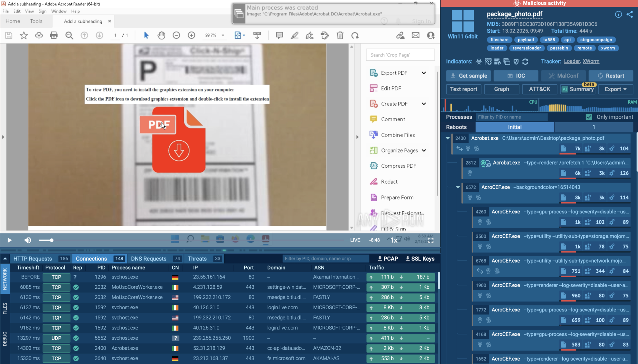Image resolution: width=638 pixels, height=364 pixels.
Task: Select the hand pan tool
Action: click(161, 35)
